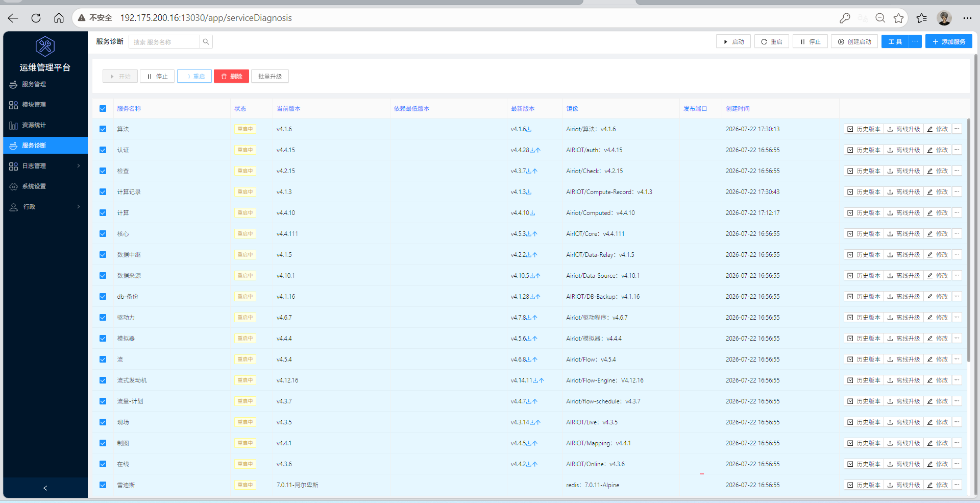
Task: Click 离线升级 for 现场 row
Action: point(903,422)
